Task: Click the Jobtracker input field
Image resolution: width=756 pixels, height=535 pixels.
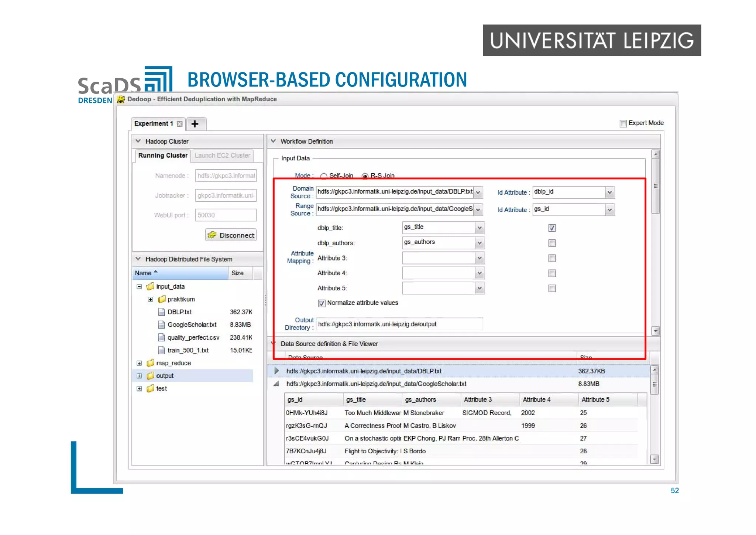Action: coord(226,195)
